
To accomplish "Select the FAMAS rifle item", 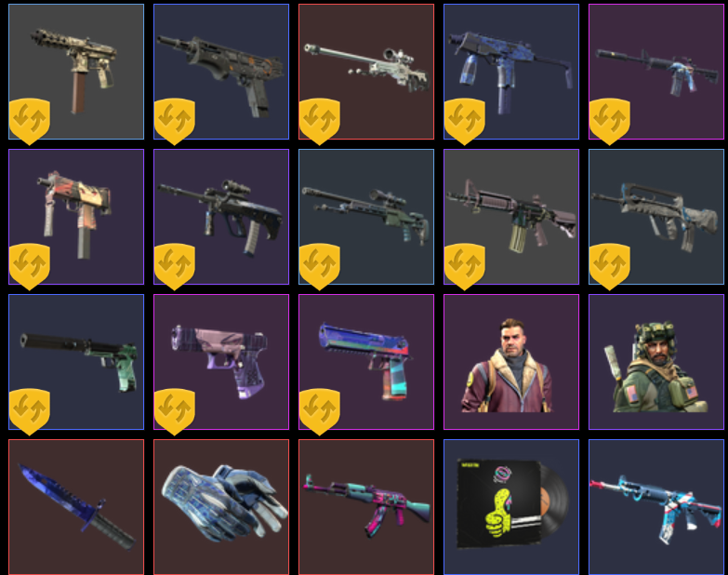I will pos(656,217).
